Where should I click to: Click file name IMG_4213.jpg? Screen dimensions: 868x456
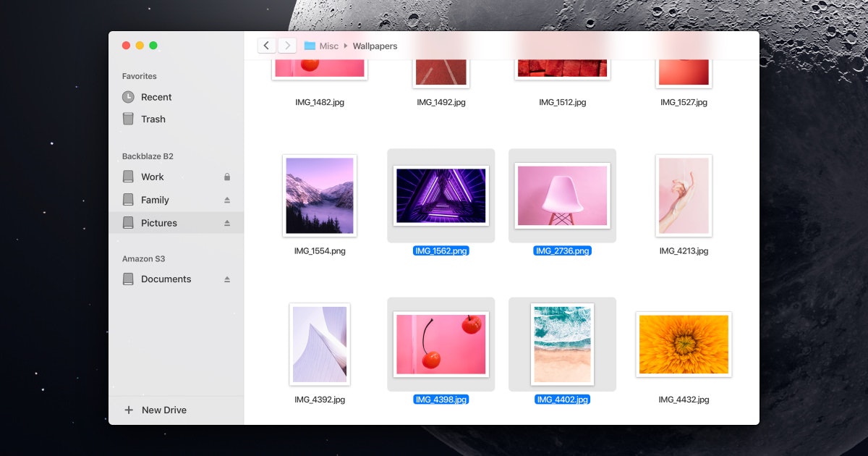pos(684,250)
